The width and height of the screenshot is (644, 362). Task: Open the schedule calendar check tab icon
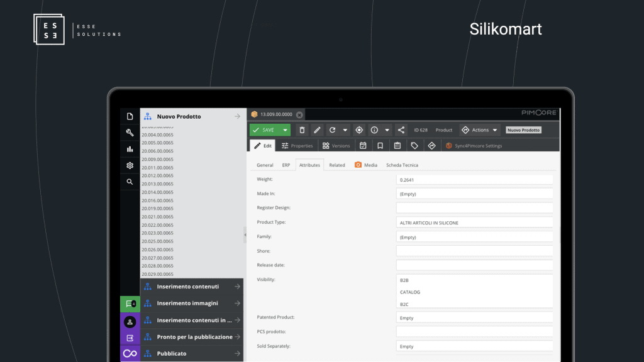click(363, 146)
